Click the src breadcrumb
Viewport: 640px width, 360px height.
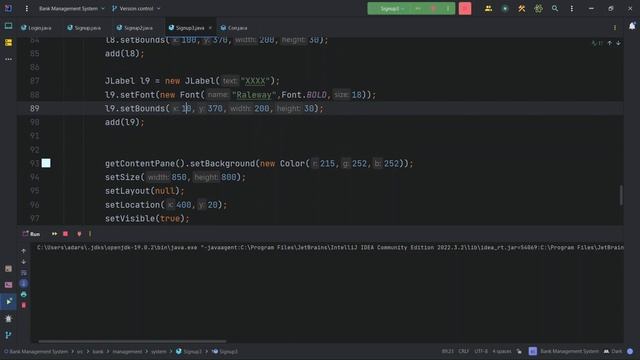[x=80, y=351]
